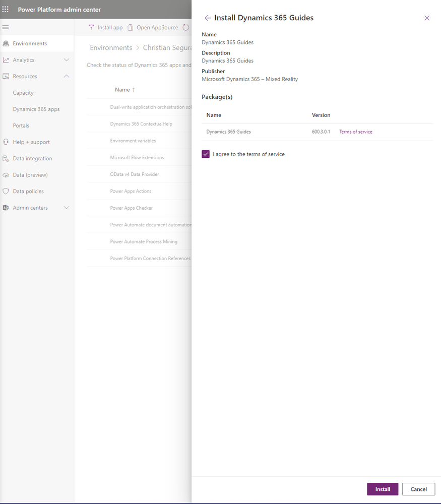Click the Install button
This screenshot has width=441, height=504.
coord(383,489)
